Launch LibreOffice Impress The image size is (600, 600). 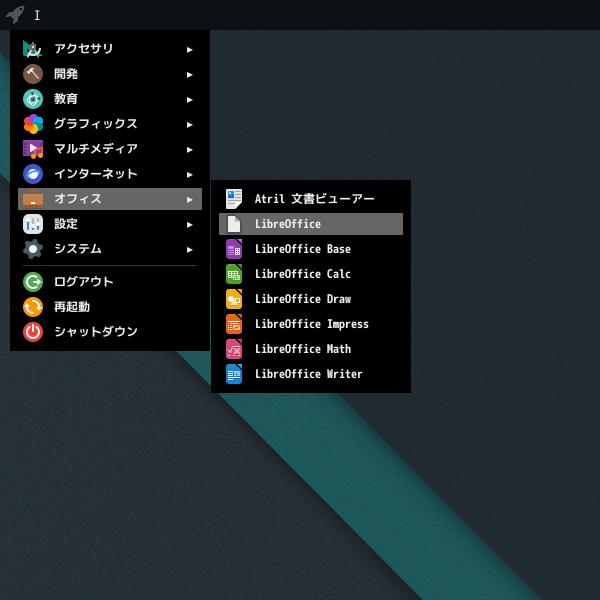311,324
